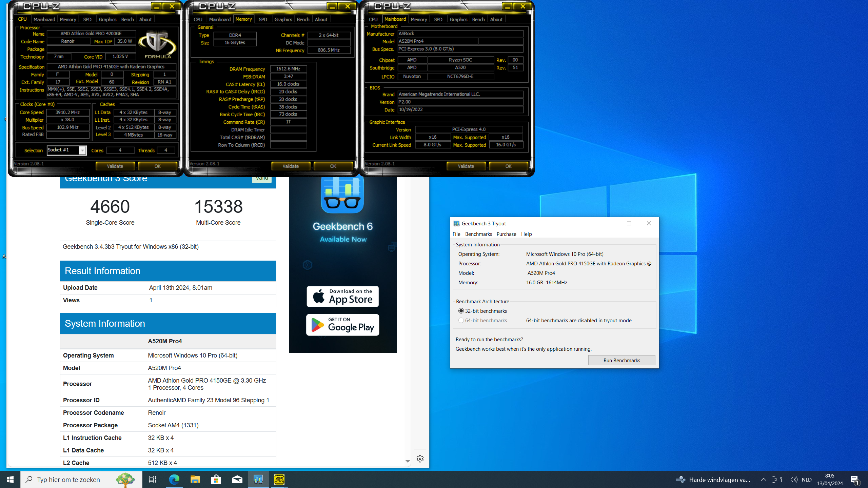Click the date and time clock

coord(830,480)
